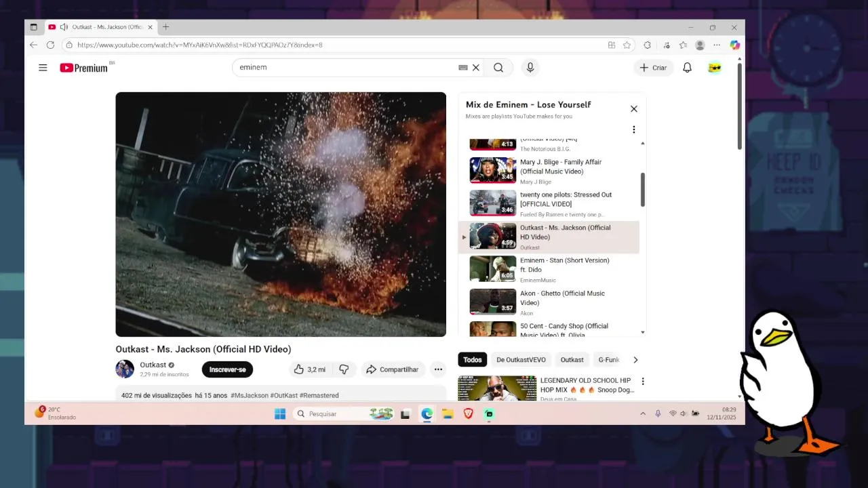The width and height of the screenshot is (868, 488).
Task: Play Mary J. Blige Family Affair from the playlist
Action: coord(549,171)
